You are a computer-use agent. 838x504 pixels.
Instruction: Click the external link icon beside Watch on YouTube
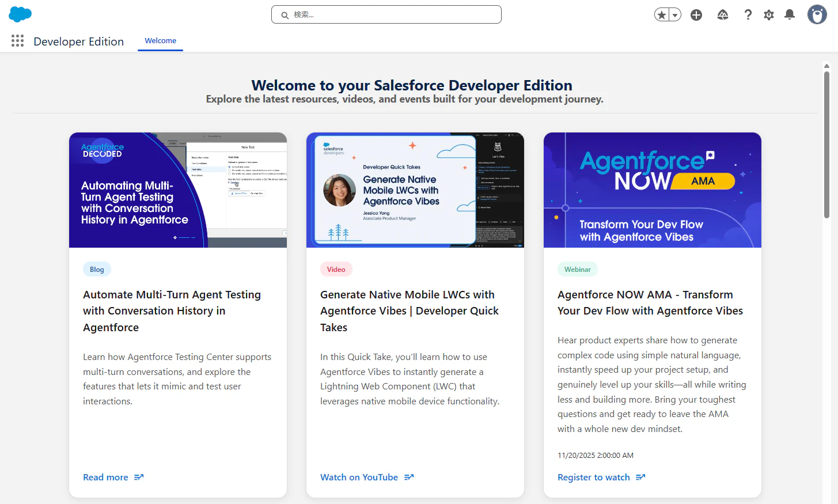tap(409, 478)
